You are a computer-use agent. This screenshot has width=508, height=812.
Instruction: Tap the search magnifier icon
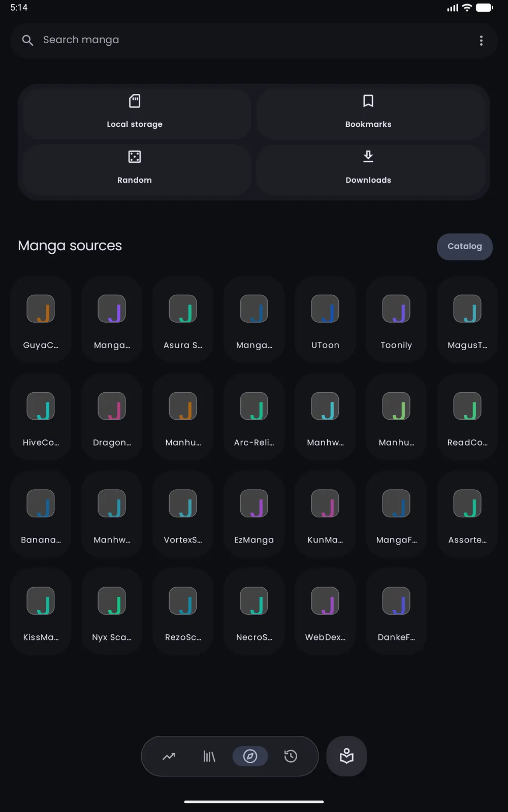pyautogui.click(x=27, y=40)
